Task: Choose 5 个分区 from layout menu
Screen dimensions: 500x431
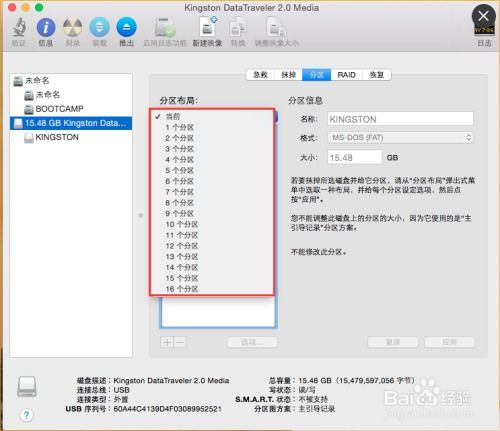Action: (x=212, y=170)
